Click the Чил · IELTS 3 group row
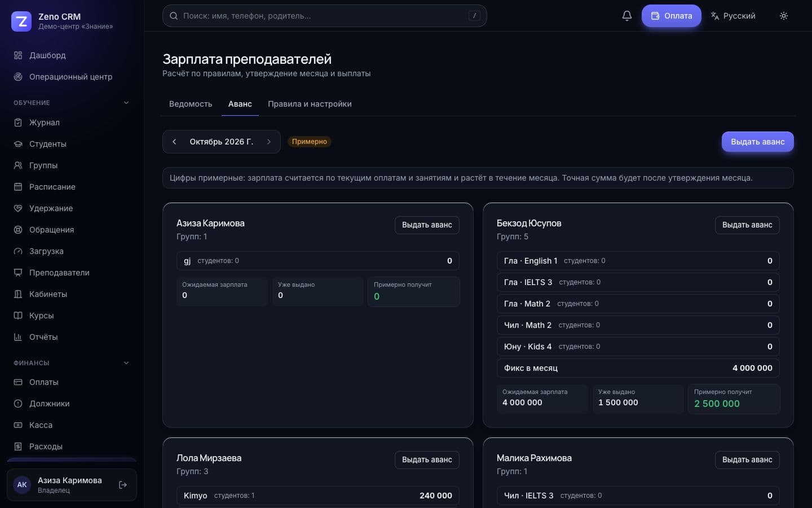 pyautogui.click(x=638, y=496)
